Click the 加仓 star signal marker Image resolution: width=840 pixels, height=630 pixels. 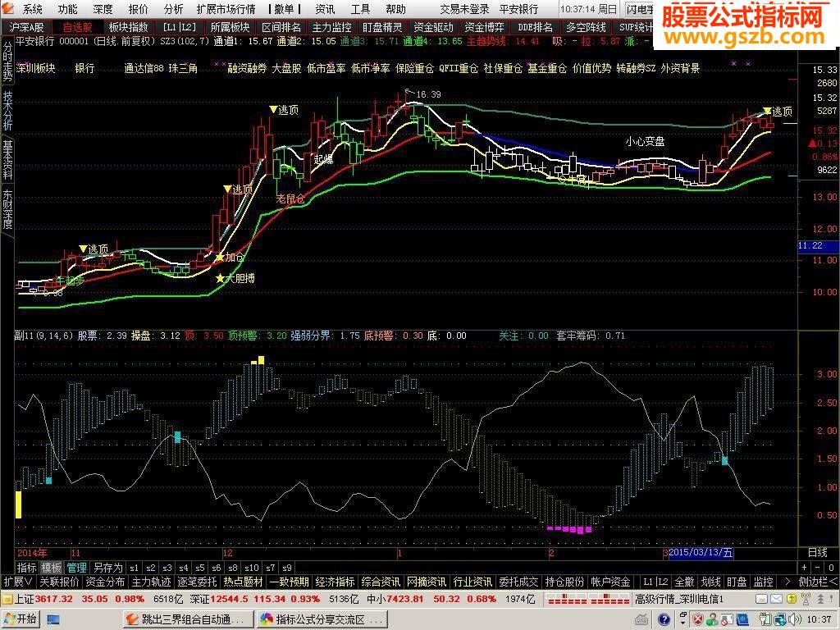(230, 257)
